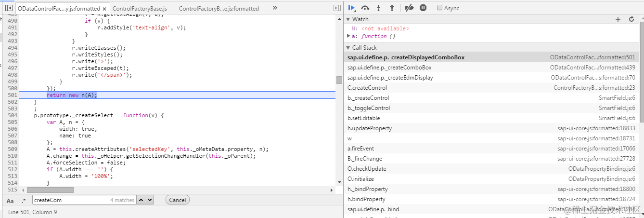
Task: Select the b._toggleControl stack frame
Action: pos(491,108)
